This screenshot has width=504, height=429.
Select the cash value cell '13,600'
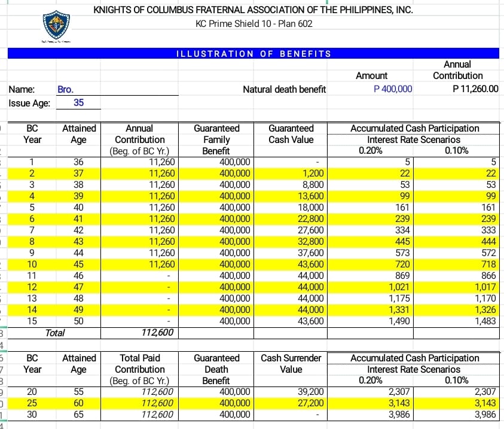tap(311, 196)
